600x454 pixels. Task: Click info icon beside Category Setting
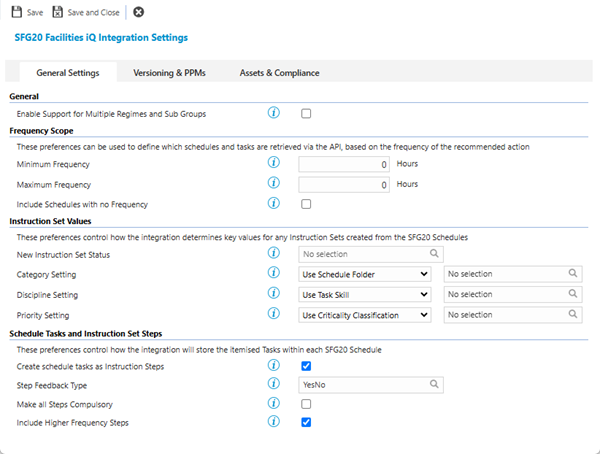[274, 273]
